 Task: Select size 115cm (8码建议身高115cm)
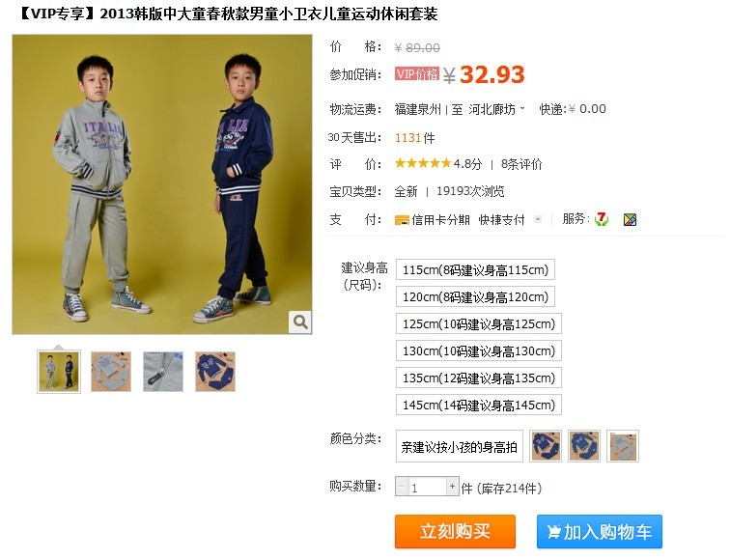click(475, 270)
